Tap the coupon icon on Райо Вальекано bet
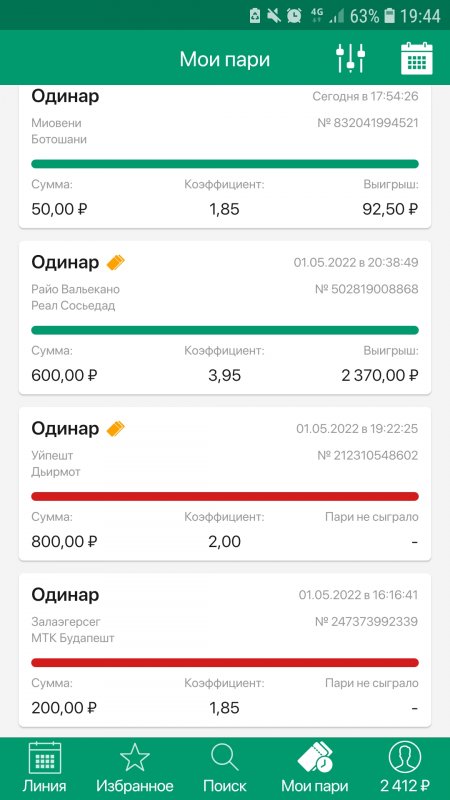The height and width of the screenshot is (800, 450). tap(115, 263)
